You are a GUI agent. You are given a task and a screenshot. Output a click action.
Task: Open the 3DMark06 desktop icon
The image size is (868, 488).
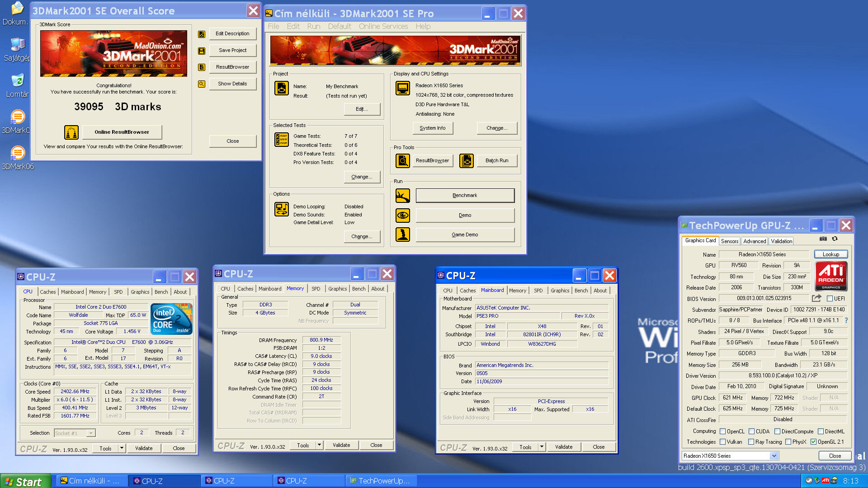(x=17, y=158)
